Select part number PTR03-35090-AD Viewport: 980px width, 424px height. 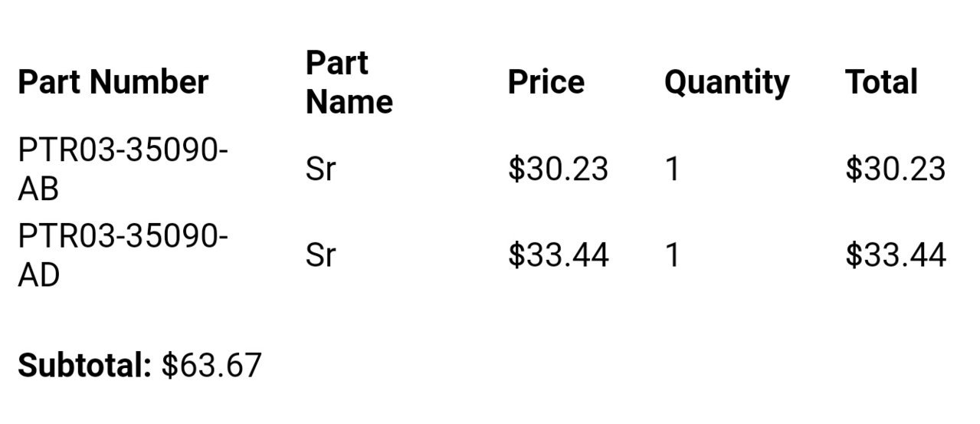(x=123, y=255)
